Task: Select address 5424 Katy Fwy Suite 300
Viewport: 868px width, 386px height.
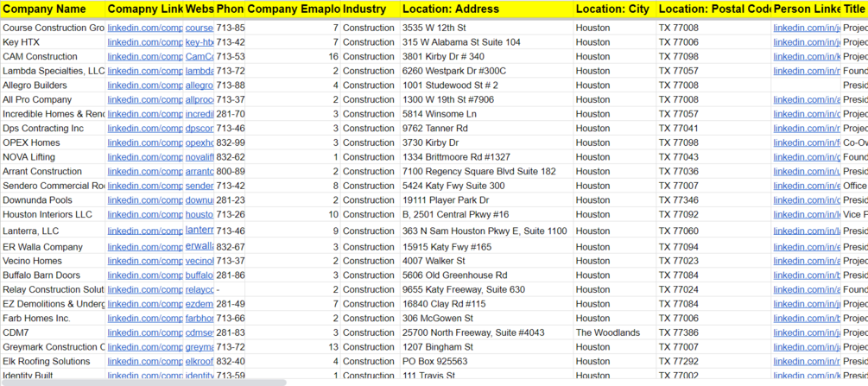Action: point(486,186)
